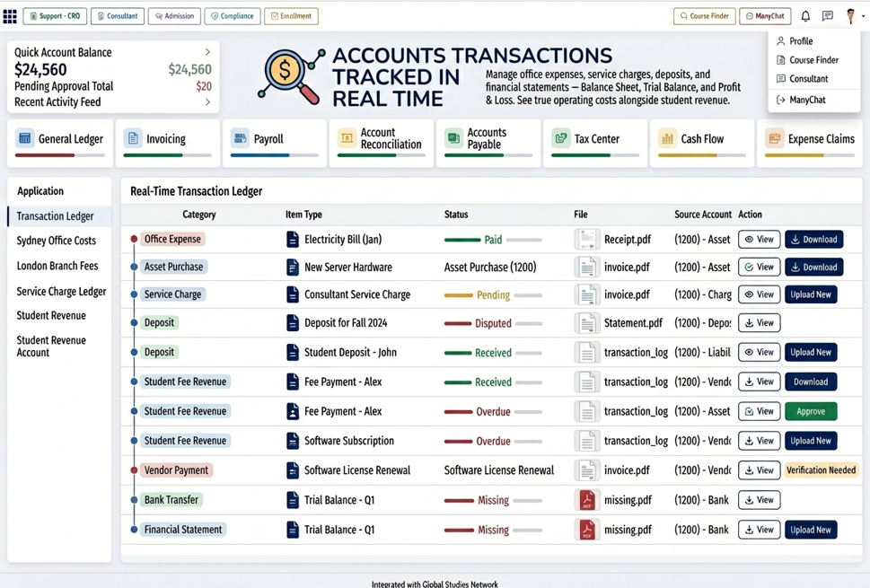The width and height of the screenshot is (870, 588).
Task: Open the notifications bell
Action: click(x=805, y=16)
